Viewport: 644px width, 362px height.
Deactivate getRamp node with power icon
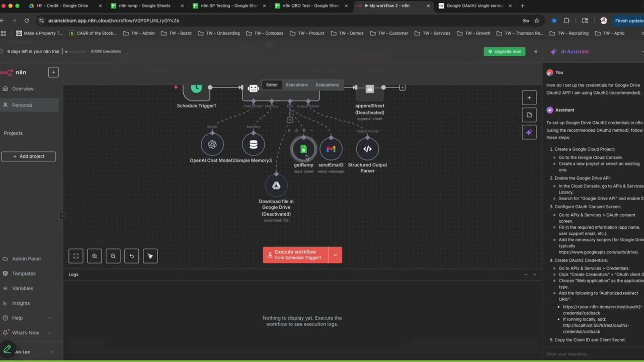coord(296,131)
